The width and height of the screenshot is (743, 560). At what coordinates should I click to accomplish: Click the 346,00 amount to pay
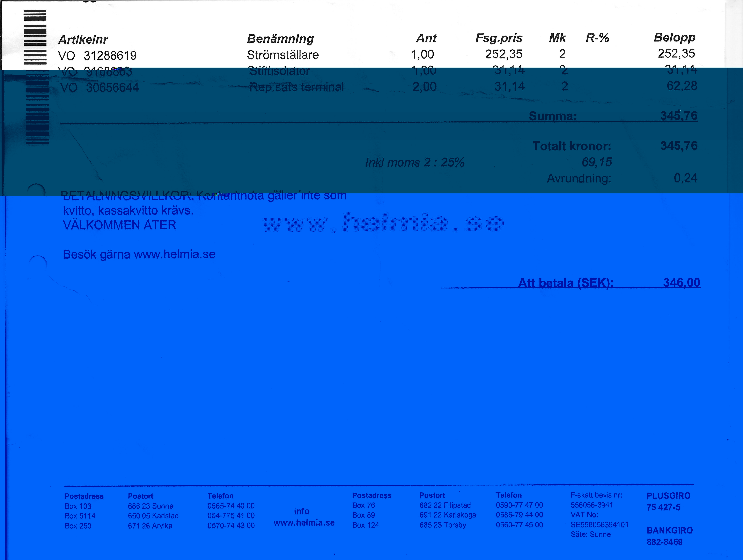point(682,283)
